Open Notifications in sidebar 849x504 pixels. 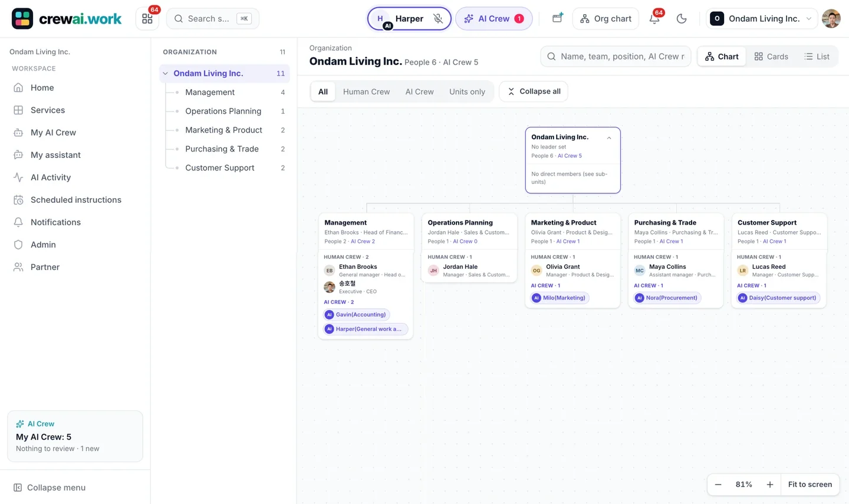(x=75, y=222)
